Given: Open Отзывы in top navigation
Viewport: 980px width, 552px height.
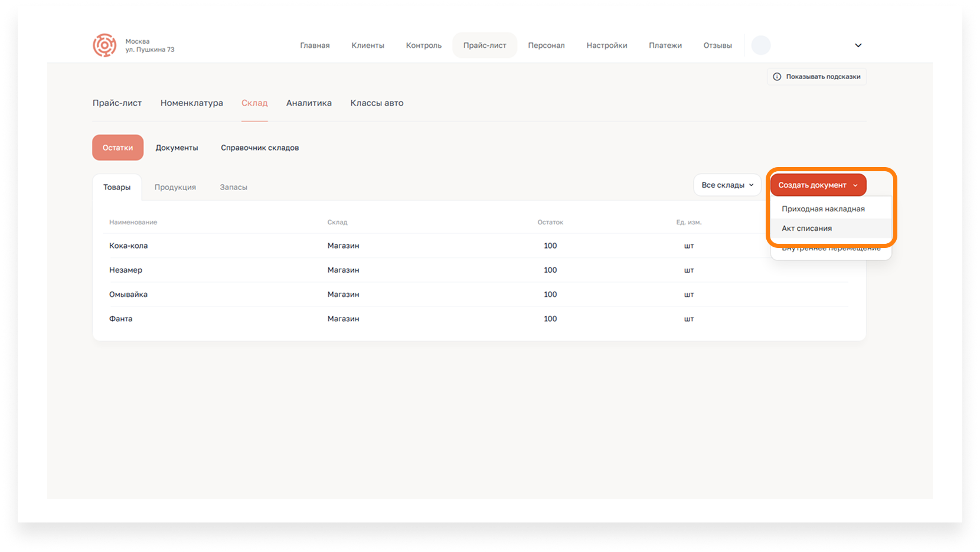Looking at the screenshot, I should (717, 45).
